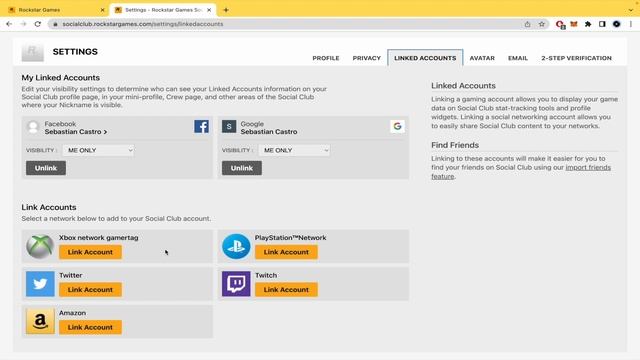The image size is (640, 360).
Task: Click the site lock icon
Action: (x=56, y=24)
